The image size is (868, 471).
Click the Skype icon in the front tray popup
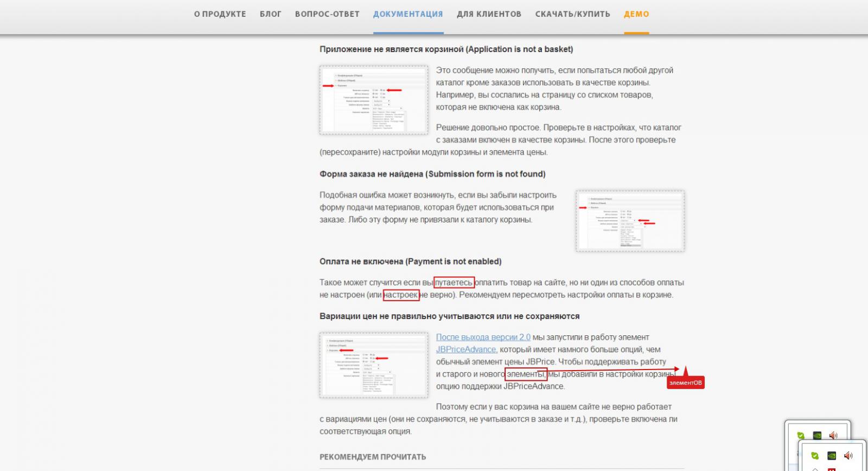(815, 456)
